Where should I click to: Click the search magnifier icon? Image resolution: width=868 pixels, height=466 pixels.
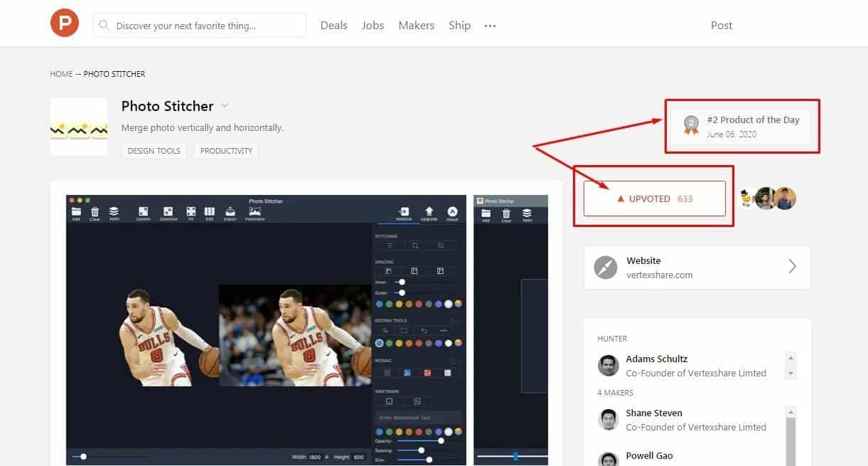tap(105, 25)
